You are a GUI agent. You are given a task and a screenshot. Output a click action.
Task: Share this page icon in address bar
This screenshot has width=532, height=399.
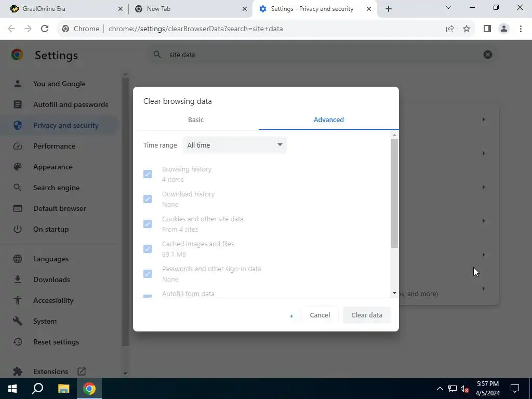pyautogui.click(x=450, y=29)
